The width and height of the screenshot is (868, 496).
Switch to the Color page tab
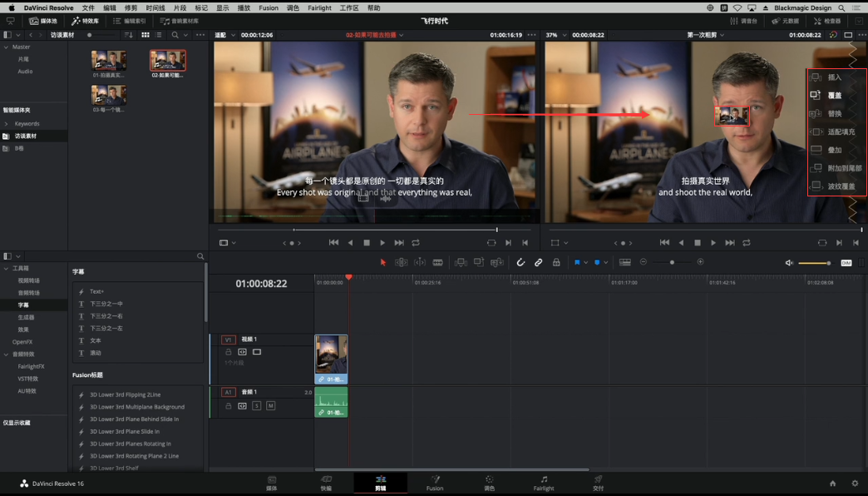(x=490, y=483)
